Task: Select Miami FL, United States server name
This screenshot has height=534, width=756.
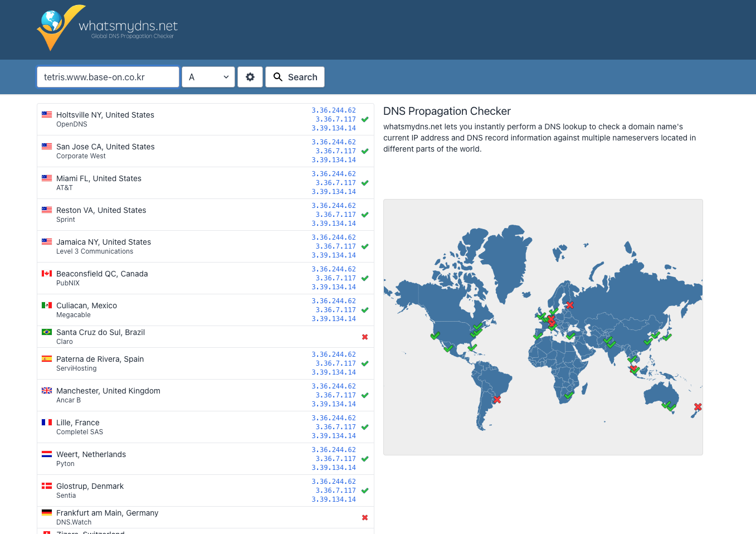Action: coord(99,178)
